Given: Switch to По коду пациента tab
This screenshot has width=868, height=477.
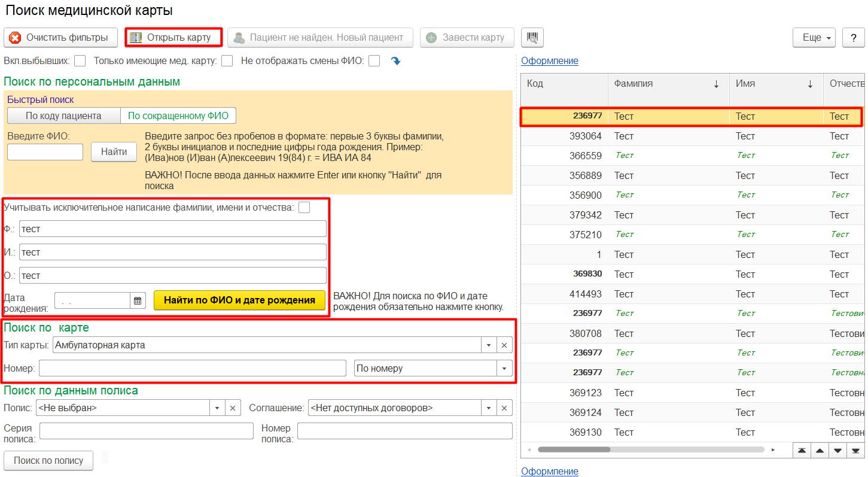Looking at the screenshot, I should tap(63, 116).
